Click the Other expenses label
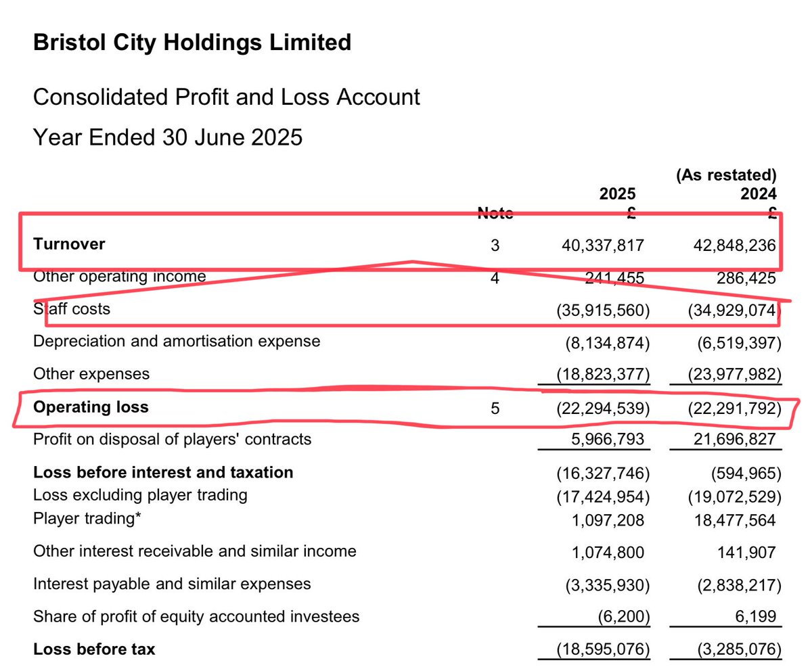Screen dimensions: 812x671 tap(91, 374)
